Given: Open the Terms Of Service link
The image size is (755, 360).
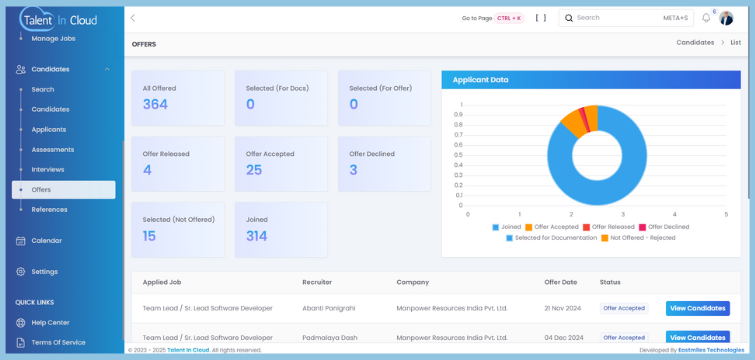Looking at the screenshot, I should [x=58, y=343].
